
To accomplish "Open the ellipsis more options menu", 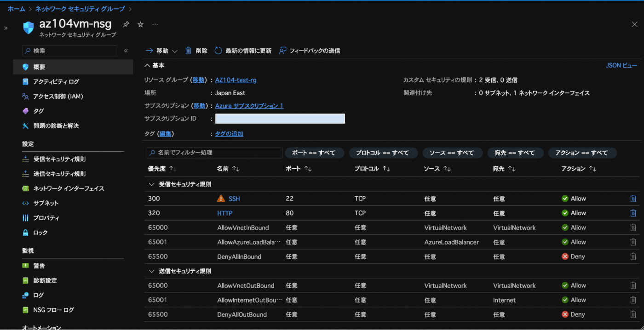I will coord(155,24).
